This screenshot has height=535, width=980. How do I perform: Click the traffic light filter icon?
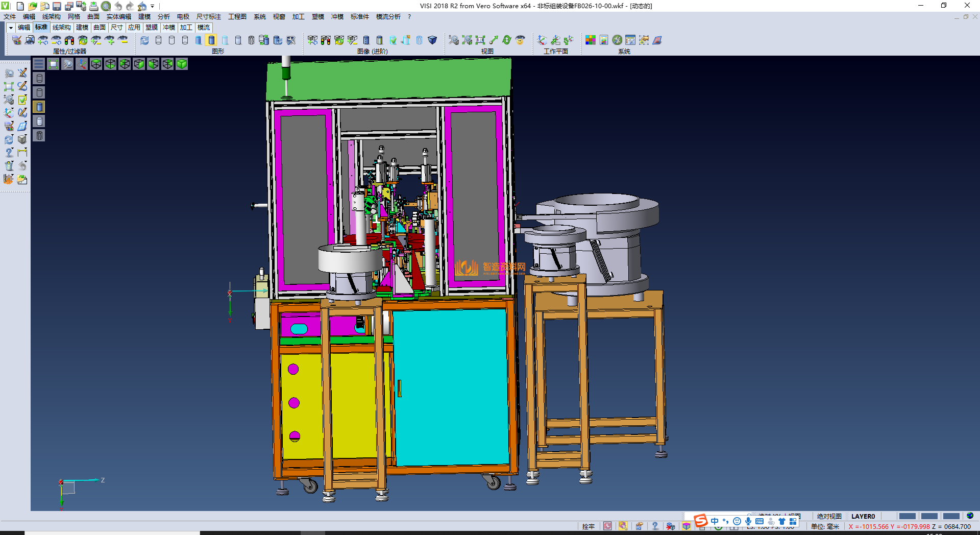(x=69, y=40)
